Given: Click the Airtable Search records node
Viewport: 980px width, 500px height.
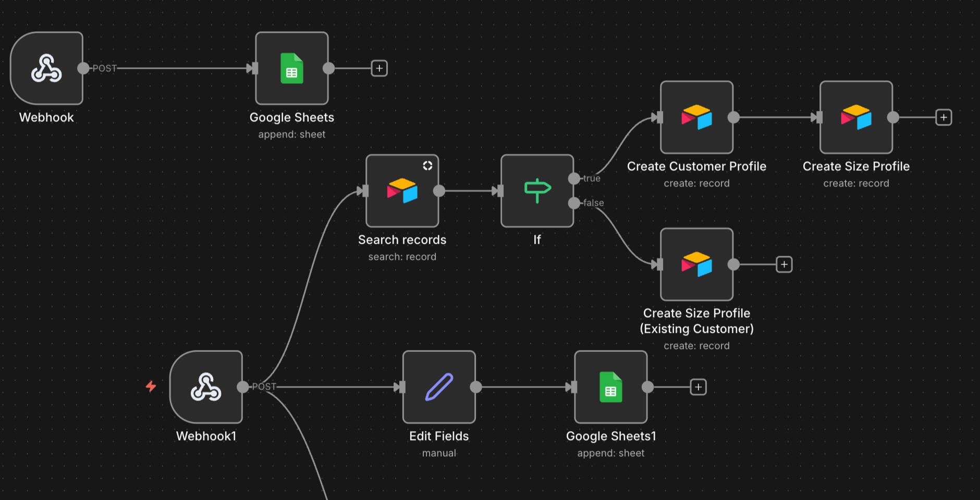Looking at the screenshot, I should click(x=402, y=191).
